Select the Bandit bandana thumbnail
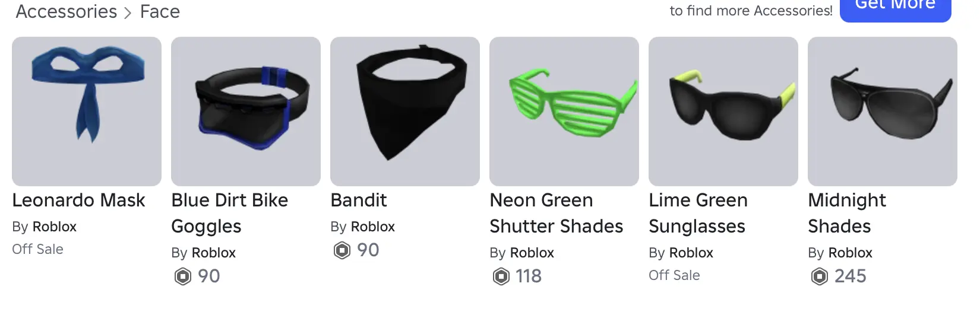This screenshot has height=331, width=980. click(x=405, y=112)
